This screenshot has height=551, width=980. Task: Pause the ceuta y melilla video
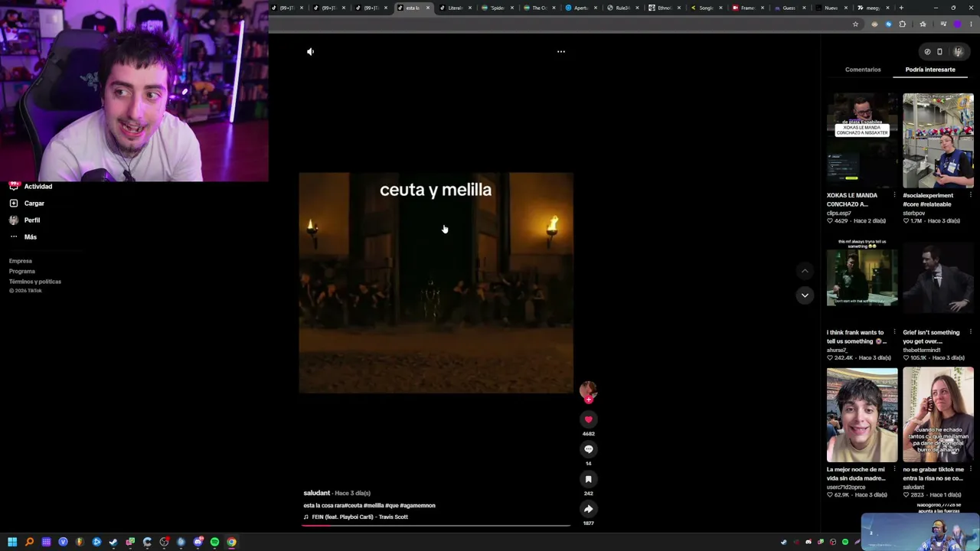436,283
